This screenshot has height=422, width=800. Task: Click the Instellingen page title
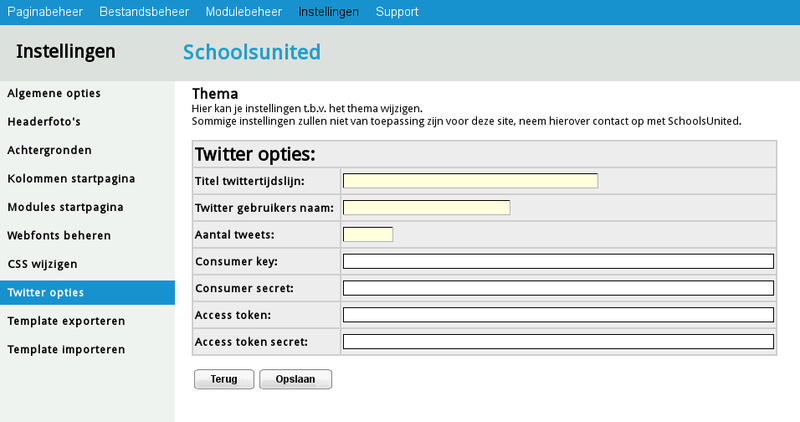(65, 52)
